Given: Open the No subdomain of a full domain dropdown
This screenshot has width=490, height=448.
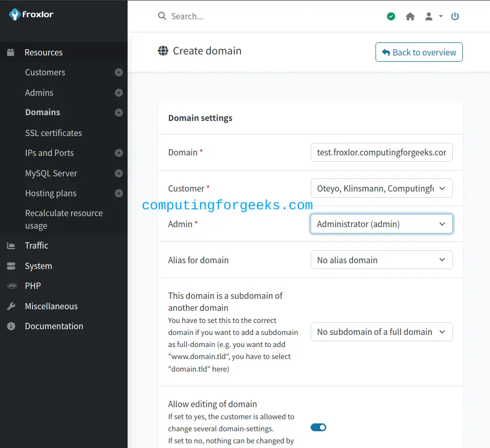Looking at the screenshot, I should 382,332.
